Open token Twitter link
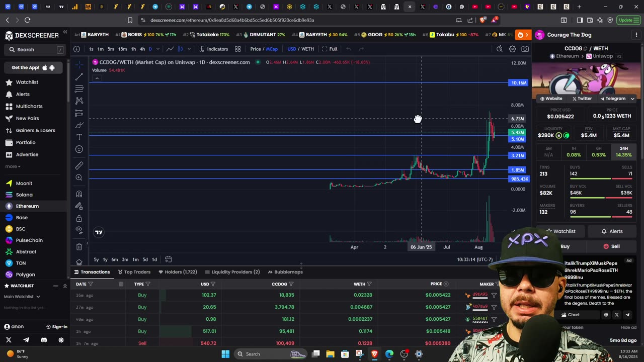Image resolution: width=644 pixels, height=362 pixels. coord(582,99)
